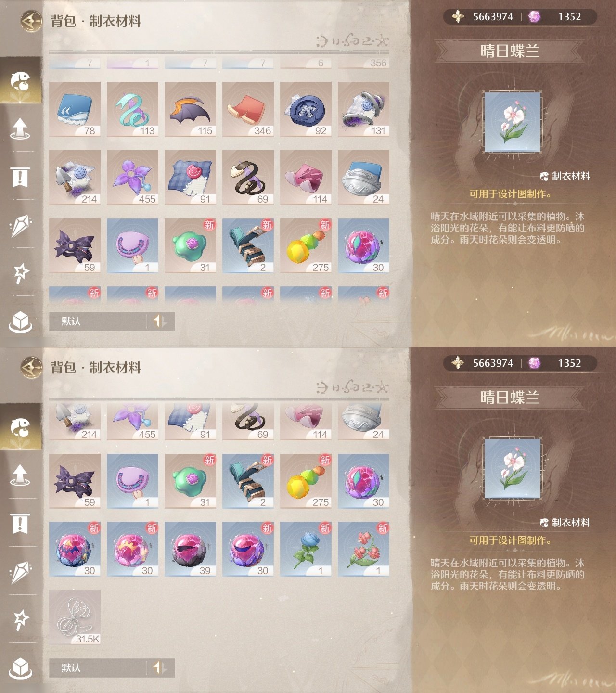Click the back button beside 背包 in bottom panel

(31, 368)
